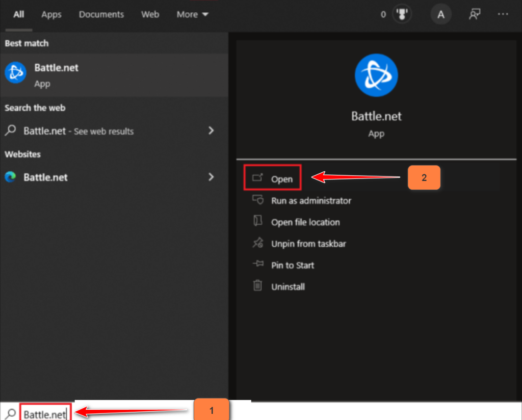The image size is (522, 420).
Task: Focus the search box containing Battle.net
Action: (45, 414)
